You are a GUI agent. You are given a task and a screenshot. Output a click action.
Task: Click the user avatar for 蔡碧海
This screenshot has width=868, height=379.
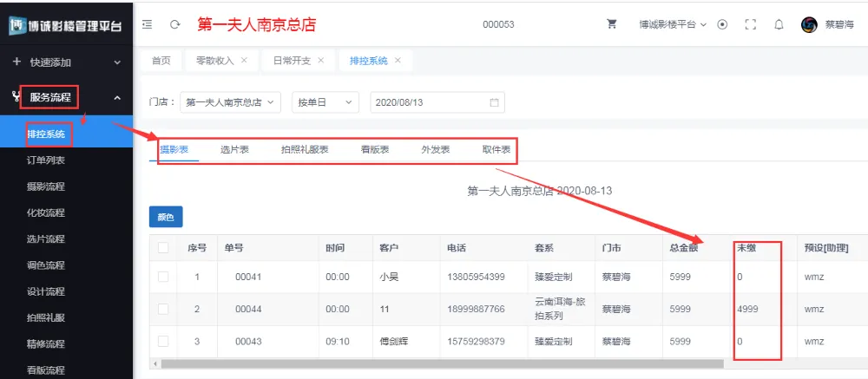tap(809, 24)
